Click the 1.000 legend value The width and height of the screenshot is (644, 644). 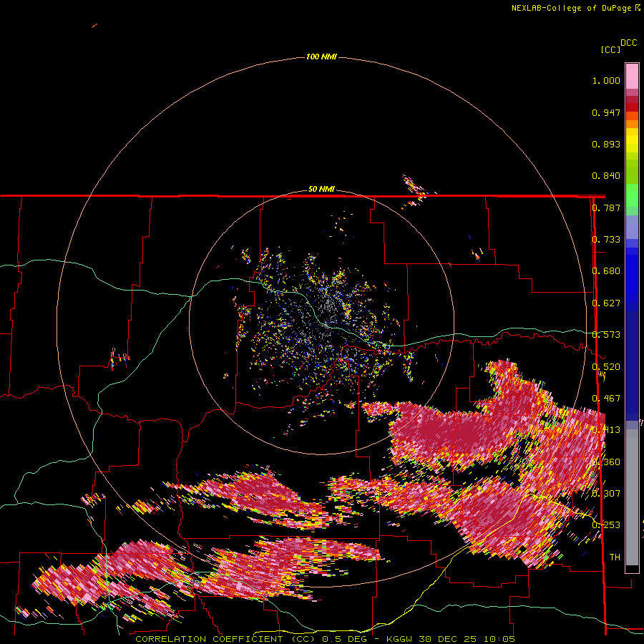click(x=606, y=80)
